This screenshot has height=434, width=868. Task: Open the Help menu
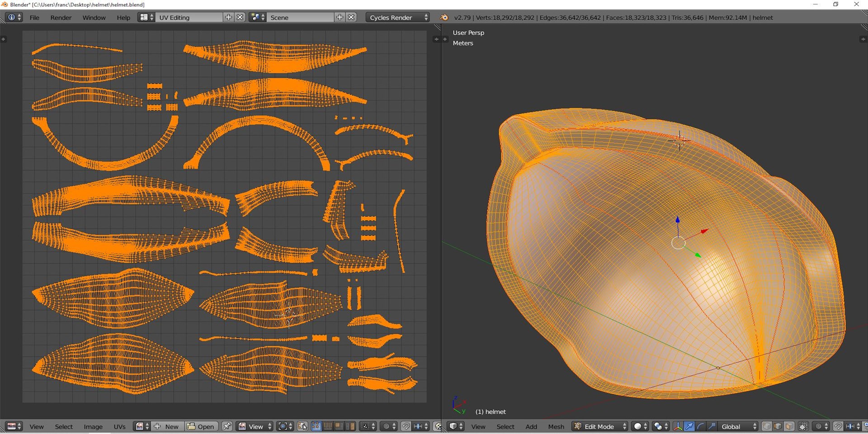123,18
